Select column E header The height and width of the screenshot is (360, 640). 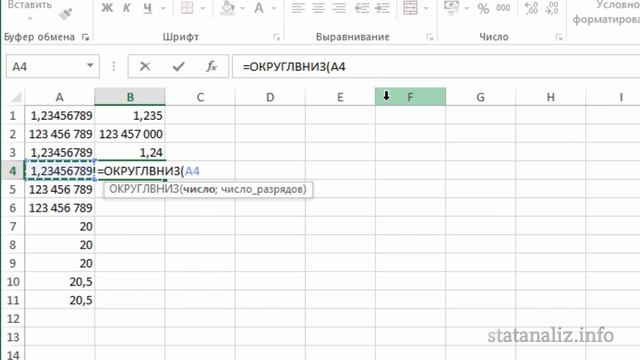tap(340, 97)
